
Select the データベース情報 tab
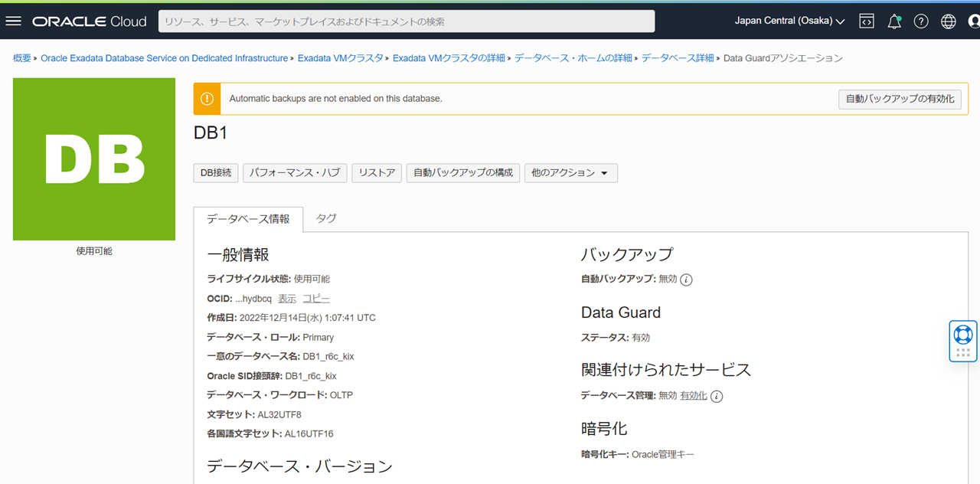(x=248, y=219)
